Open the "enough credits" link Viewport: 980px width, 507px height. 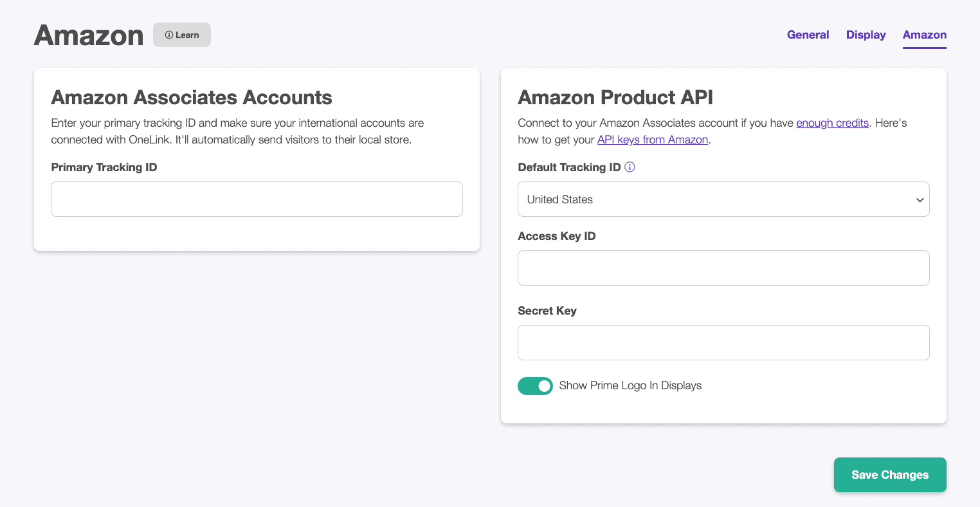pyautogui.click(x=832, y=122)
